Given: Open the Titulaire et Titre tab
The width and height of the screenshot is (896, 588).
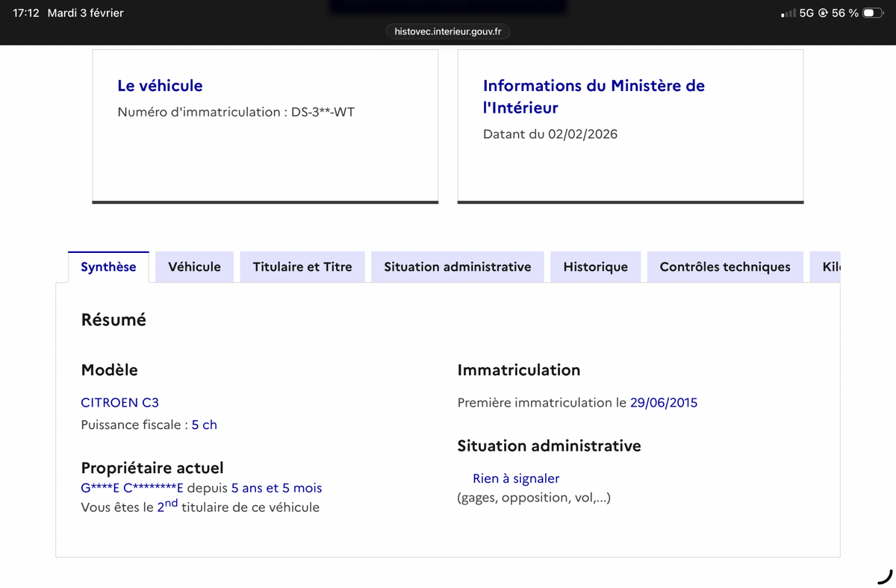Looking at the screenshot, I should point(302,267).
